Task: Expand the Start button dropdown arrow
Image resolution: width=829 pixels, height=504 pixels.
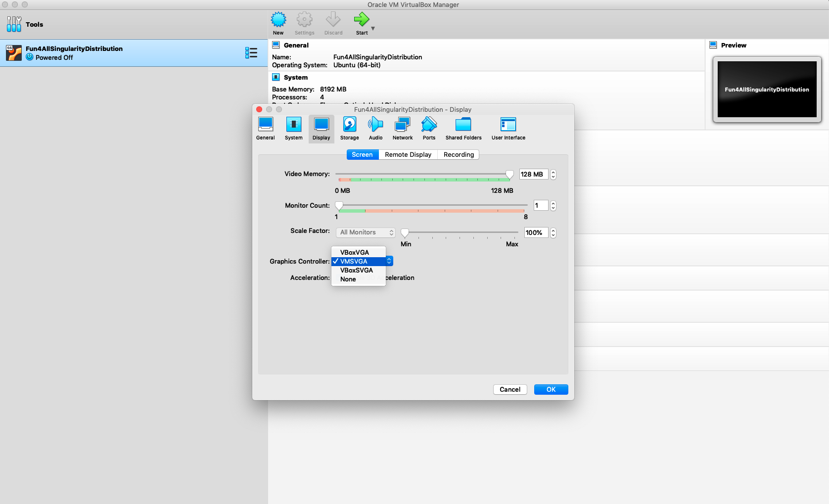Action: tap(373, 29)
